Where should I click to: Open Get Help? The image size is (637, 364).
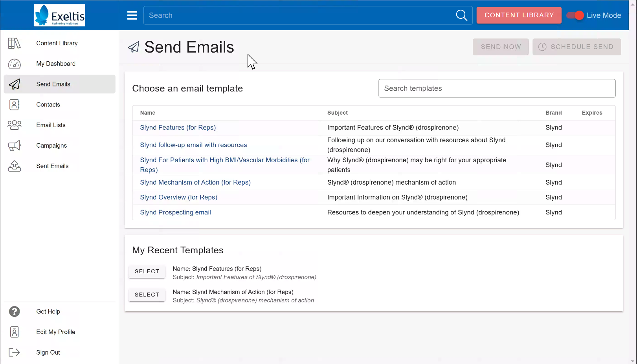click(x=48, y=311)
